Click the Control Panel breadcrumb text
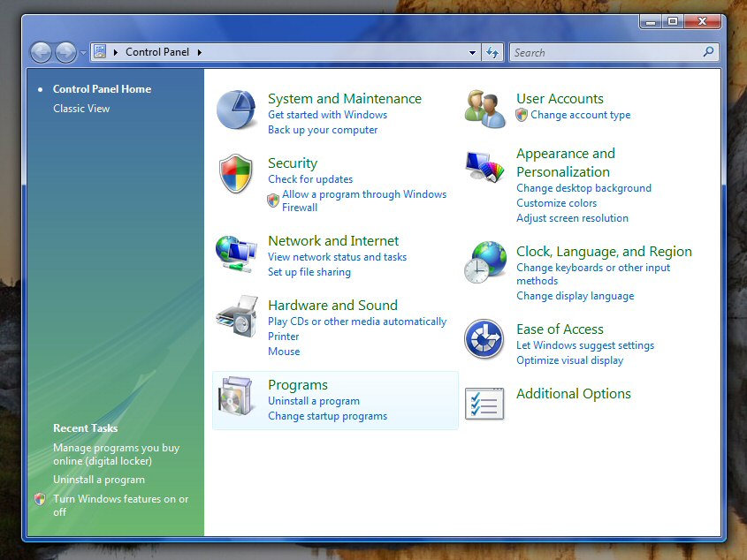 pos(157,52)
